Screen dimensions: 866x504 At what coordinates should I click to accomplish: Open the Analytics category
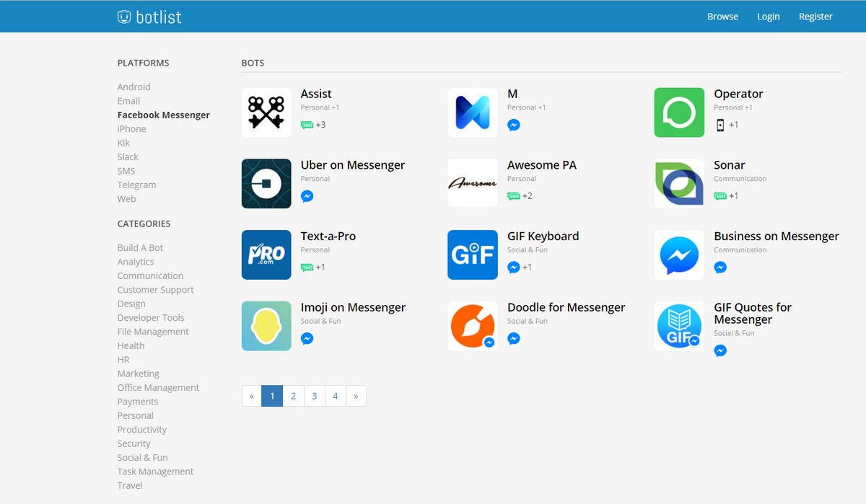(136, 262)
